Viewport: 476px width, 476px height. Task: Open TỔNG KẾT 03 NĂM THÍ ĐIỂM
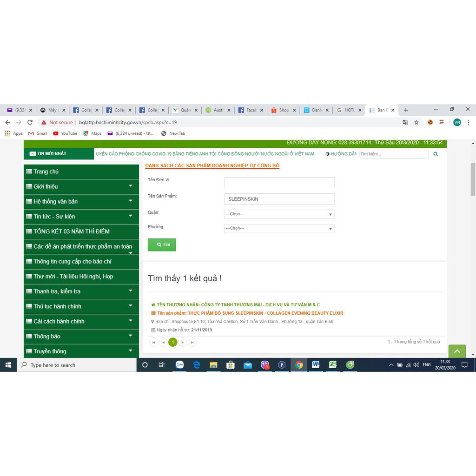point(81,231)
